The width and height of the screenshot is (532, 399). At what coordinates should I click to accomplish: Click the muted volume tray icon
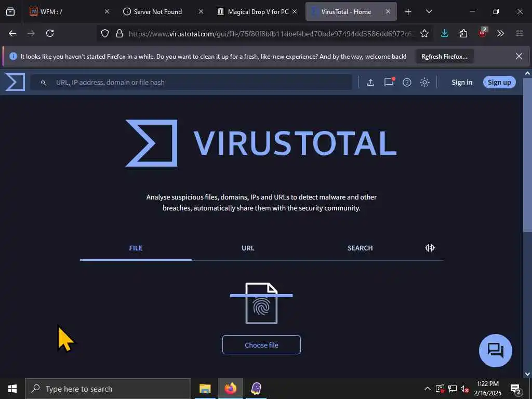465,389
